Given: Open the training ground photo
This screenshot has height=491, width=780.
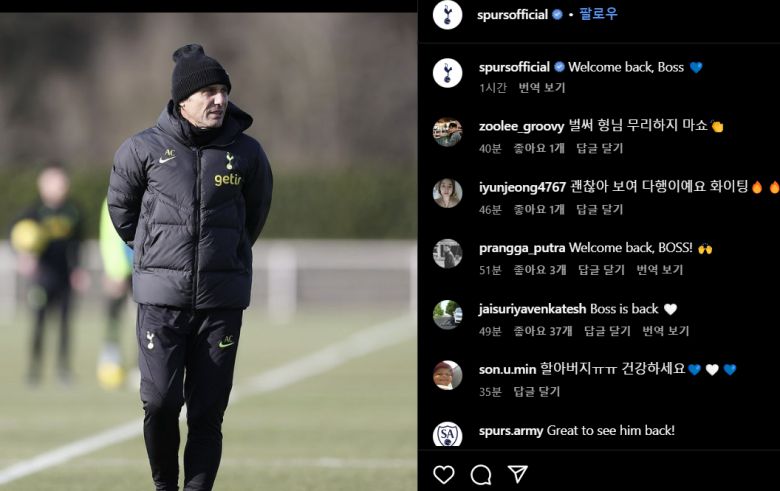Looking at the screenshot, I should coord(208,251).
